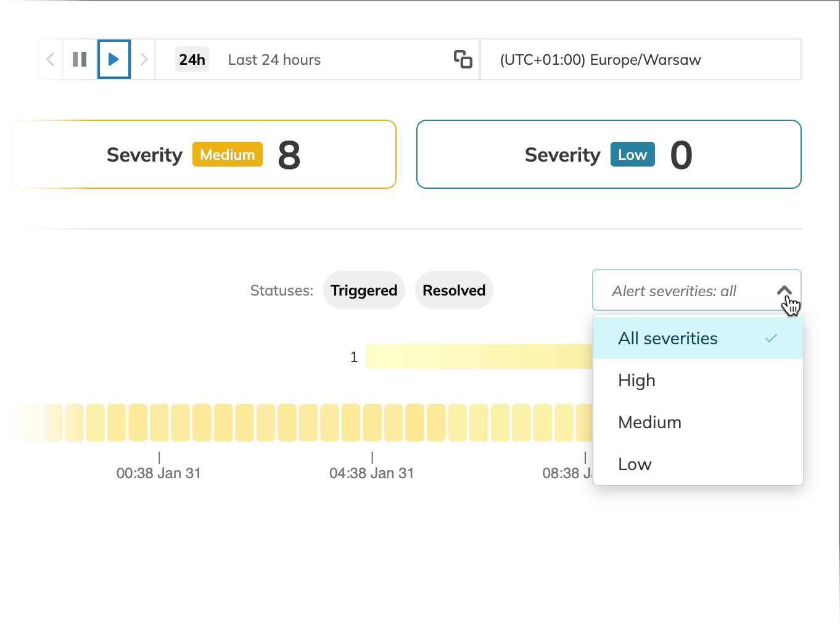Select Low severity option in dropdown
Viewport: 840px width, 633px height.
pyautogui.click(x=698, y=464)
